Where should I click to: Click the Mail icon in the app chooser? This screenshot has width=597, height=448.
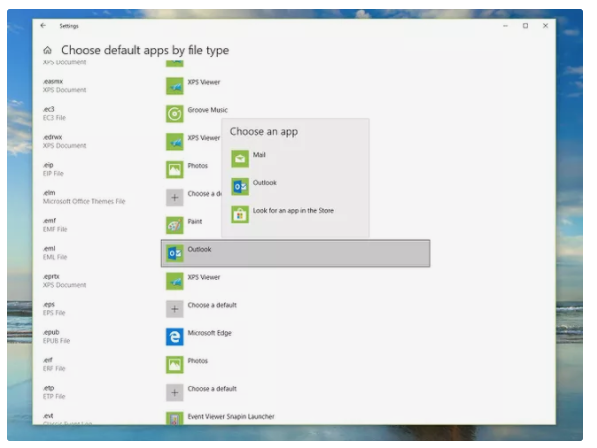(240, 159)
